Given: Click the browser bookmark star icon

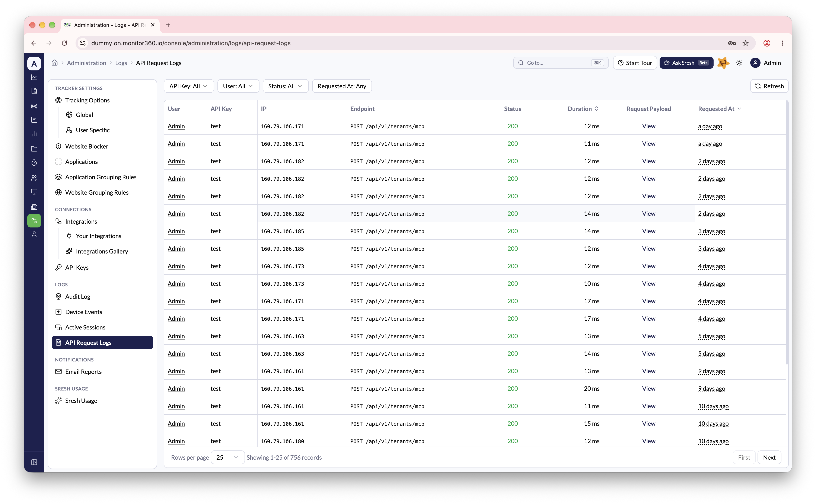Looking at the screenshot, I should pyautogui.click(x=746, y=43).
